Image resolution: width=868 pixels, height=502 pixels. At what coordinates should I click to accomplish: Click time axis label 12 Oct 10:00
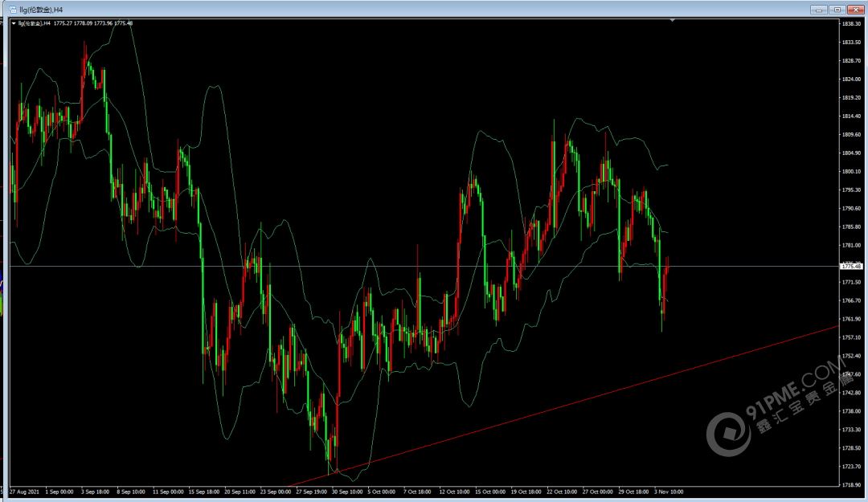click(x=454, y=492)
